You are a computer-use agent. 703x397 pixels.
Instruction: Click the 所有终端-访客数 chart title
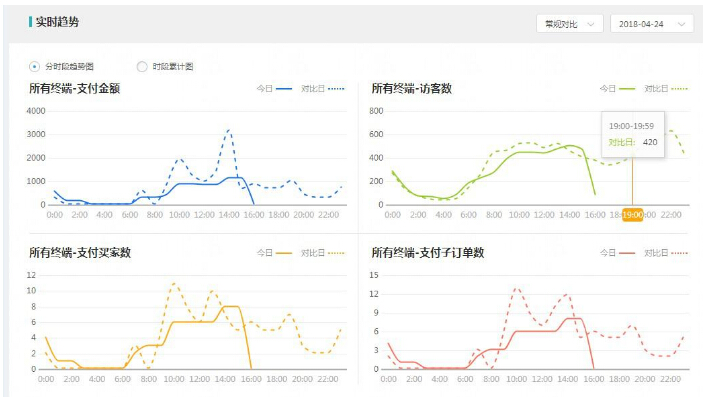click(412, 88)
